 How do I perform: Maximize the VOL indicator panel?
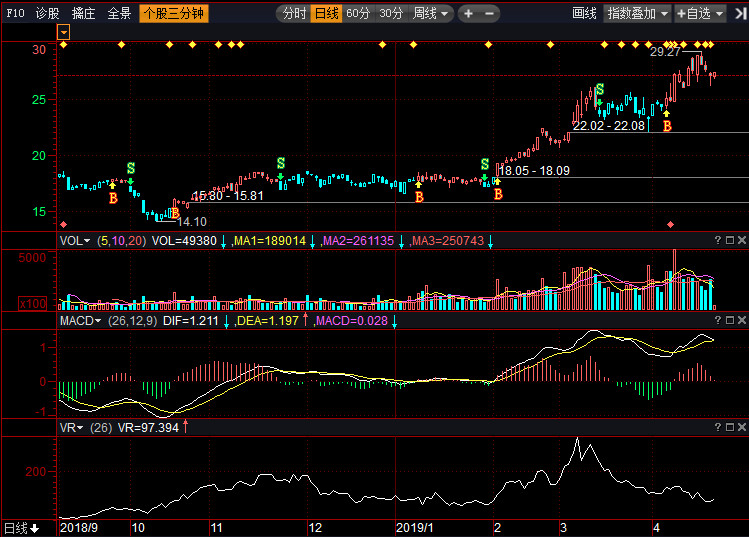click(729, 240)
